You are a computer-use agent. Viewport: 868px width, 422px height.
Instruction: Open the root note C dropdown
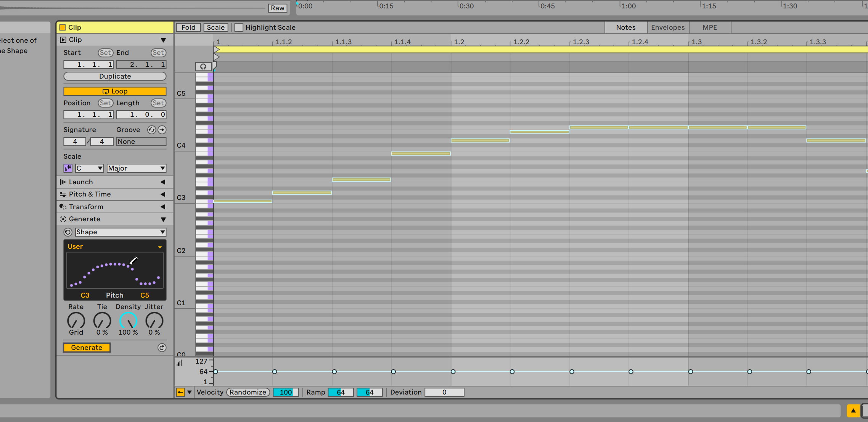tap(90, 168)
